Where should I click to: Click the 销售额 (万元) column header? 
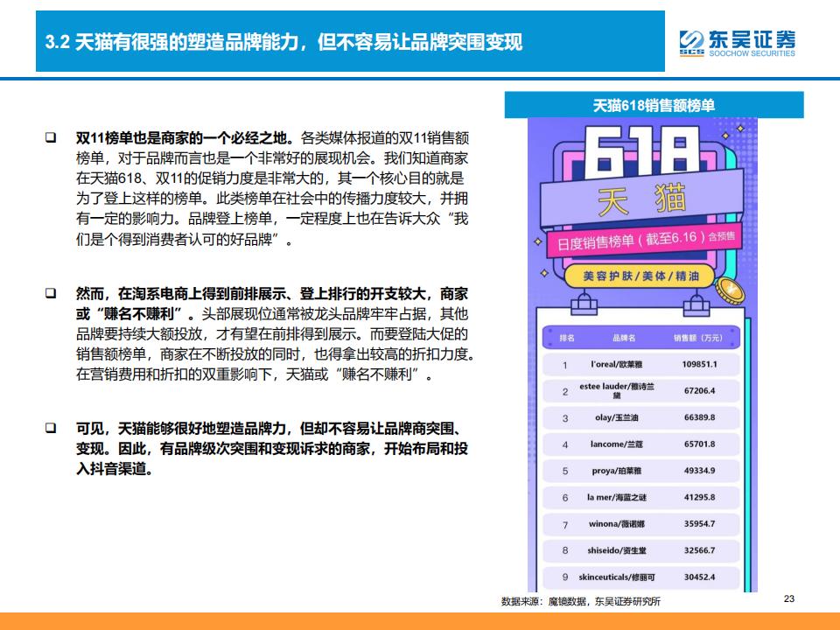coord(697,338)
